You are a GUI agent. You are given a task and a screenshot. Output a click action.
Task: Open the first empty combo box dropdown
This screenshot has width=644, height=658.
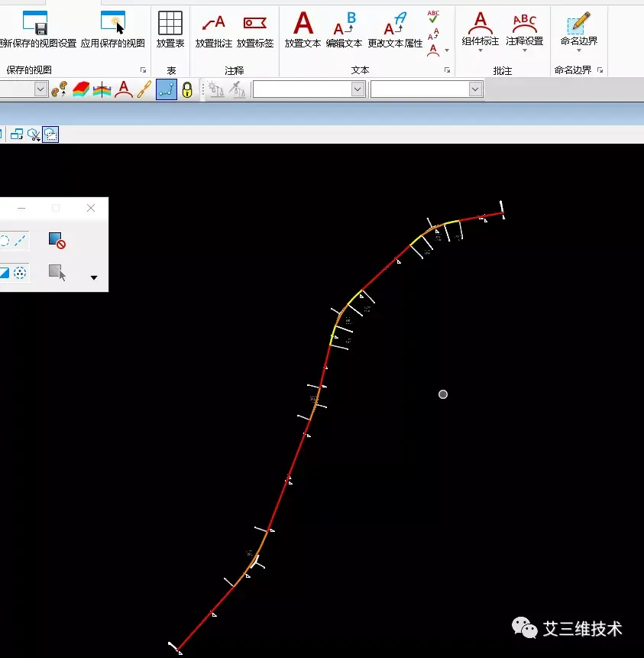tap(358, 89)
